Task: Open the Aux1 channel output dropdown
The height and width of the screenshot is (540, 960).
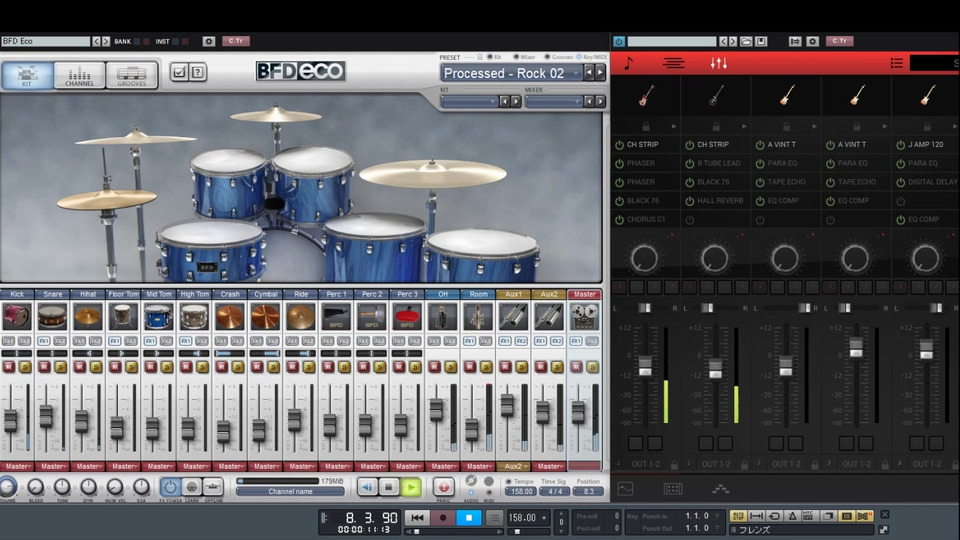Action: 513,466
